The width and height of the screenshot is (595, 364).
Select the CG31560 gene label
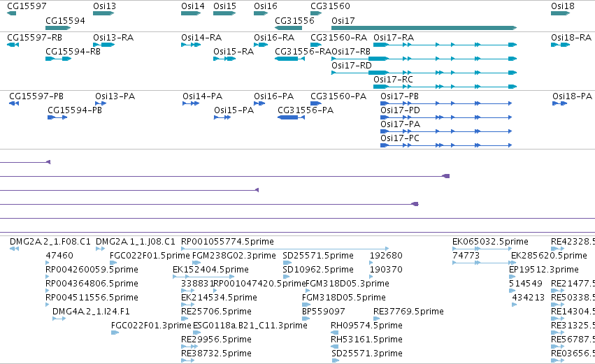330,6
